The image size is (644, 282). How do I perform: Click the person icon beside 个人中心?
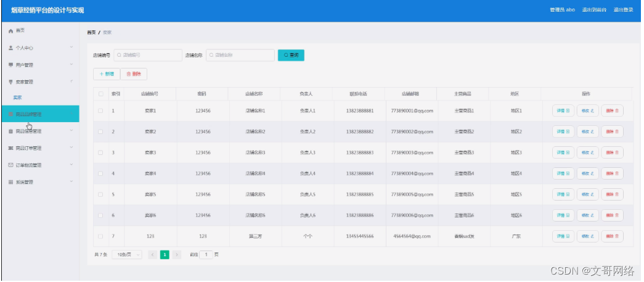pos(11,48)
